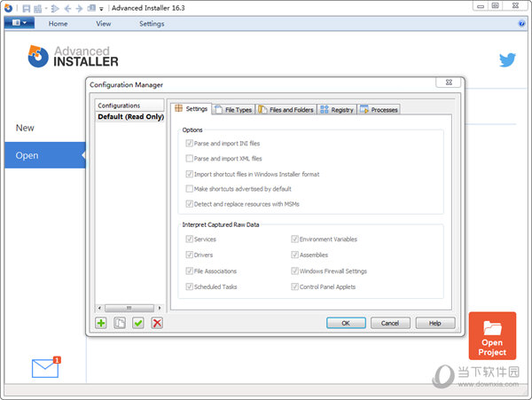
Task: Toggle the Services checkbox
Action: click(x=190, y=239)
